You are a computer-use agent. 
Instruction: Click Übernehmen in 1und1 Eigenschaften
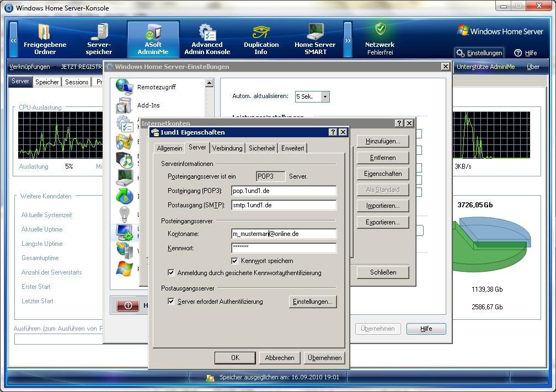(x=324, y=358)
